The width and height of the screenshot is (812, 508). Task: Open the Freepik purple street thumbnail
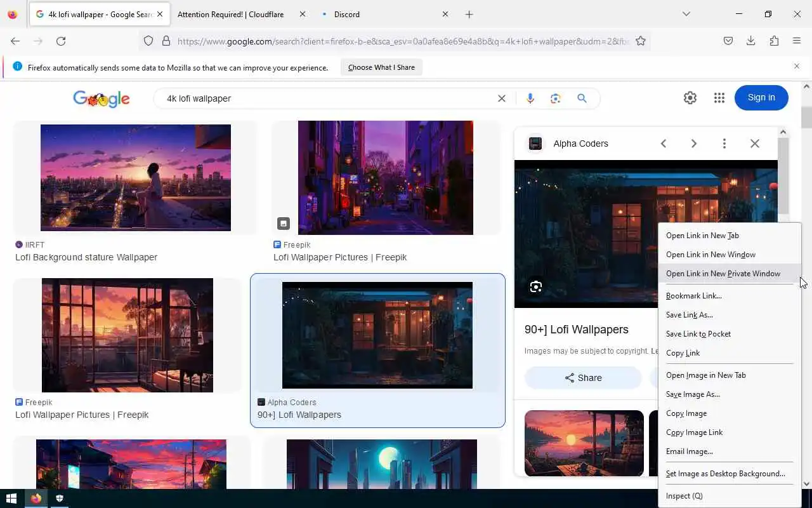386,178
